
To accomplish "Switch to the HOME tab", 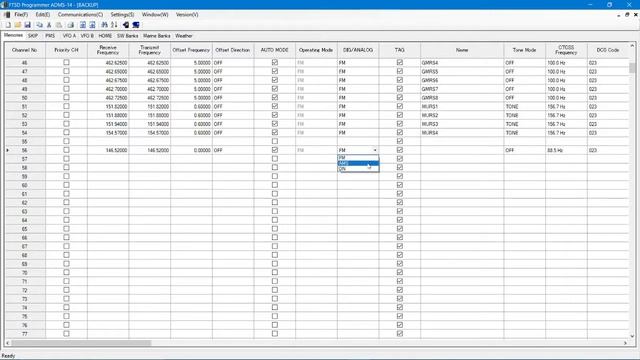I will [x=105, y=36].
